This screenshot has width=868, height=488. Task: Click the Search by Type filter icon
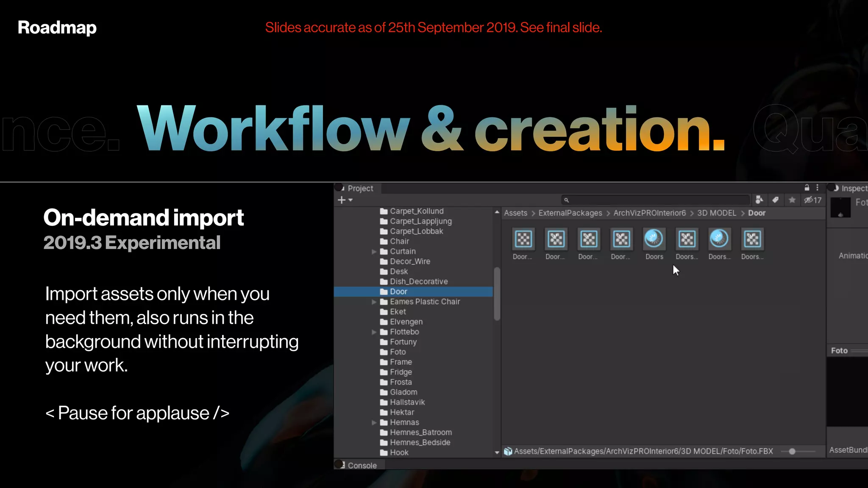click(x=759, y=200)
